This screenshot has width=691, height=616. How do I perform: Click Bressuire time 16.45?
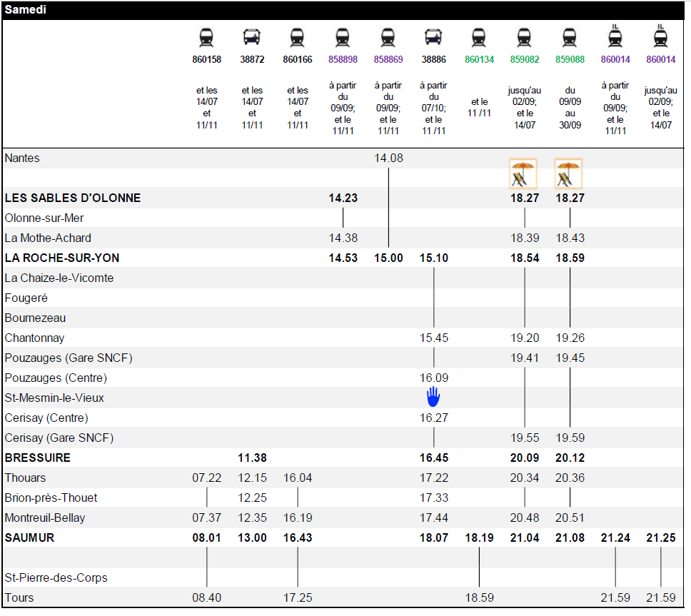433,458
